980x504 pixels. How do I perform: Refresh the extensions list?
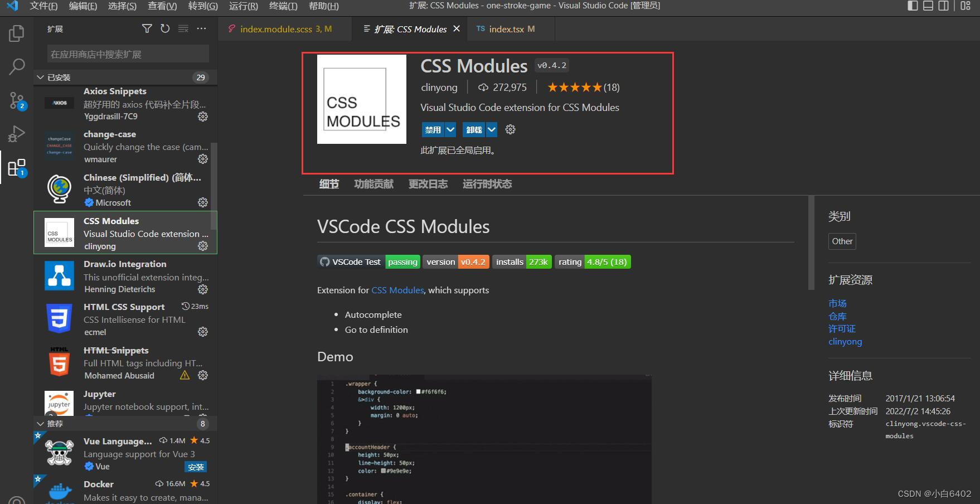(165, 29)
